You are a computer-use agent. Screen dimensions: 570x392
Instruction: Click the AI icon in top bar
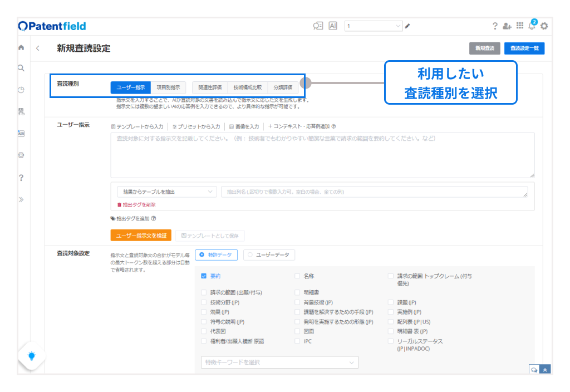coord(333,26)
